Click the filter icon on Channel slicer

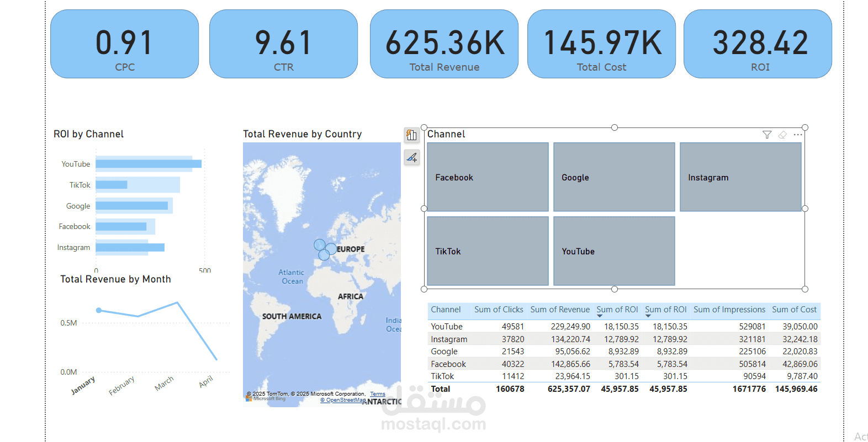click(767, 135)
